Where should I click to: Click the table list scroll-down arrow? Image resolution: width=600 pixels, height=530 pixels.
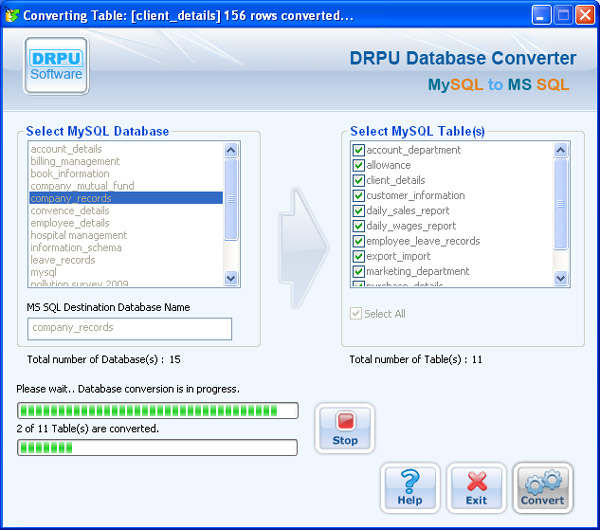(x=561, y=278)
